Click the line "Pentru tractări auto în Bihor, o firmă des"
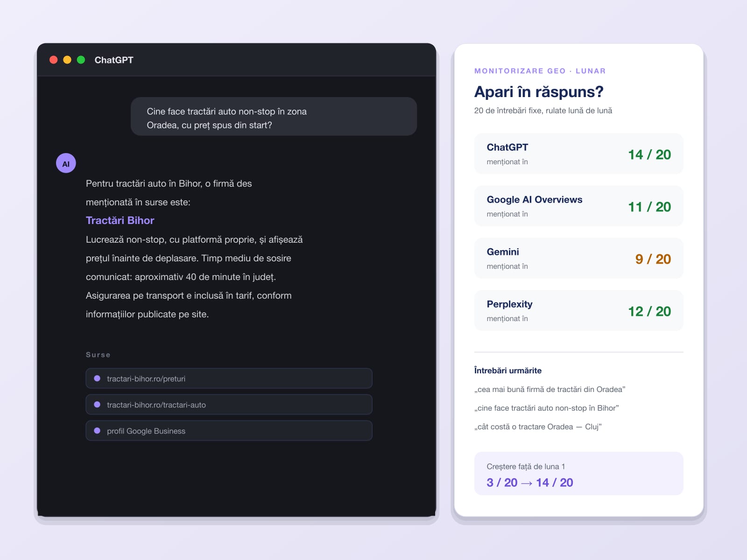The height and width of the screenshot is (560, 747). click(x=169, y=183)
